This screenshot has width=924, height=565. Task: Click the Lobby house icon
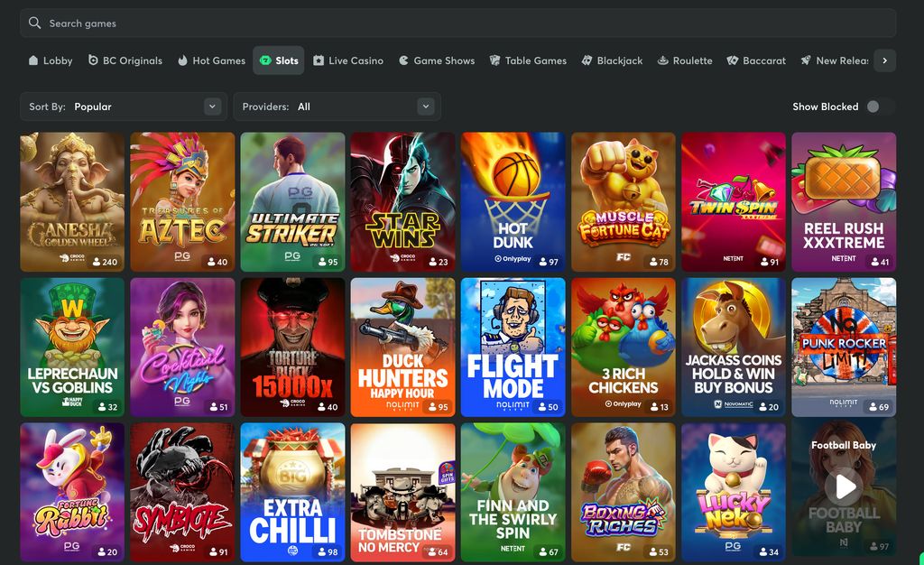[x=33, y=60]
